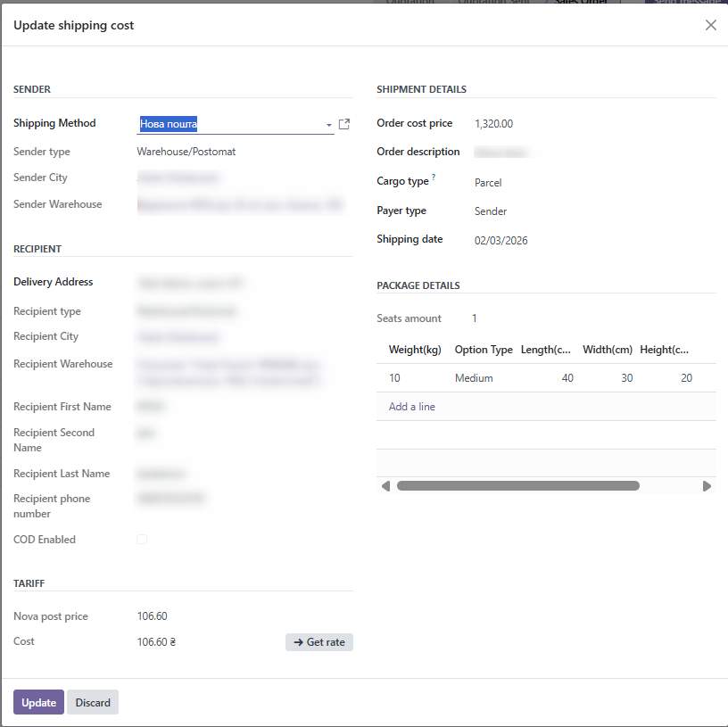Edit the Seats amount value

pos(475,318)
